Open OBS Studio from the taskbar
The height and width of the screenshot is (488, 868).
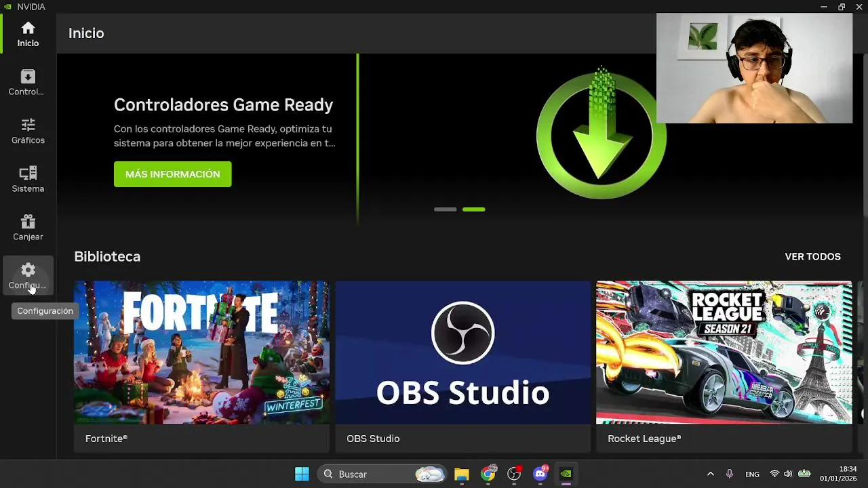click(514, 474)
